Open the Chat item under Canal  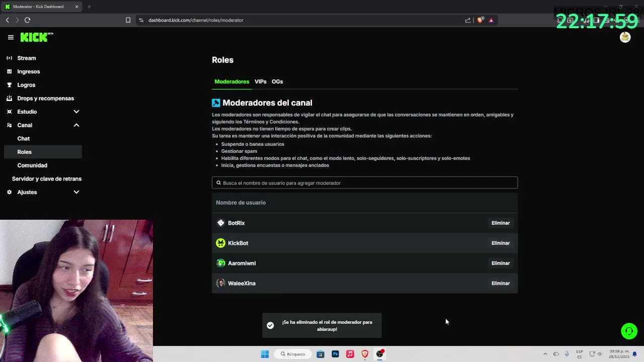coord(24,138)
